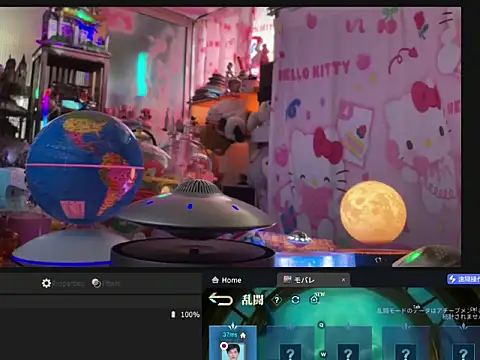Click the circular refresh icon
This screenshot has height=360, width=480.
295,300
